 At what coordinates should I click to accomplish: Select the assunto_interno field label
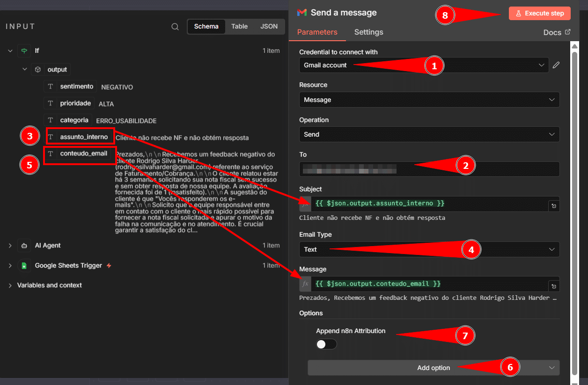[84, 137]
